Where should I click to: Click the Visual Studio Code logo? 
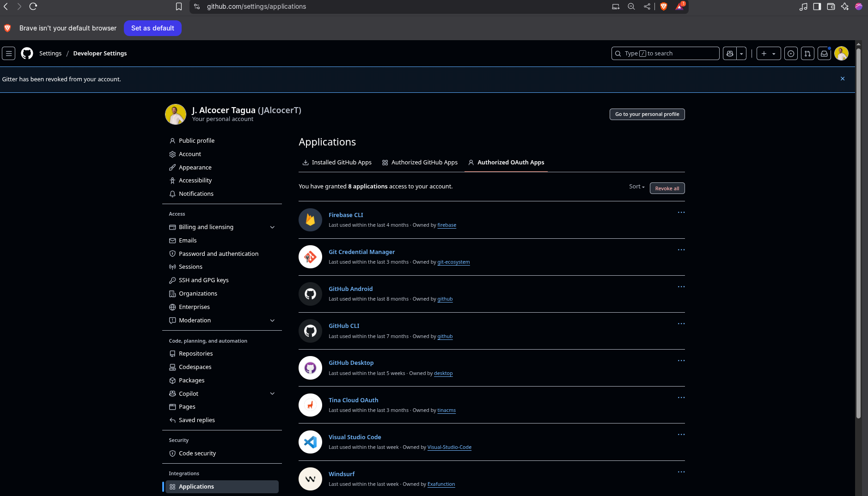[x=310, y=442]
